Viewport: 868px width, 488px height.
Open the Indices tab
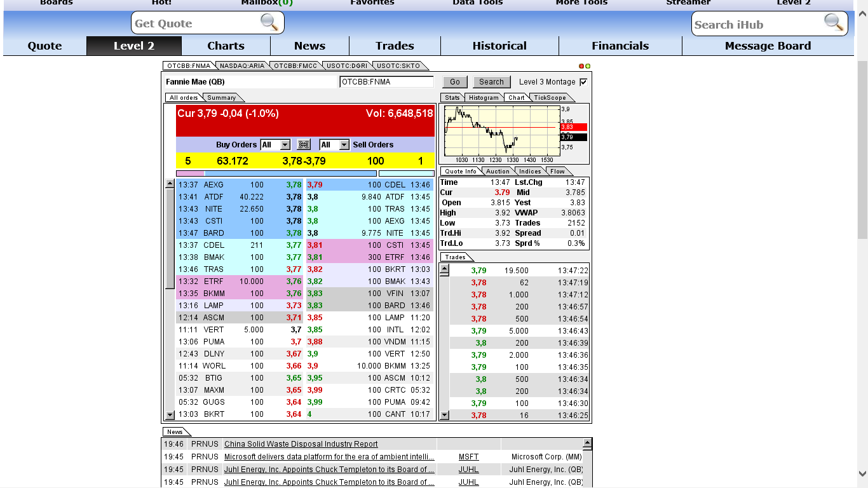(x=530, y=172)
